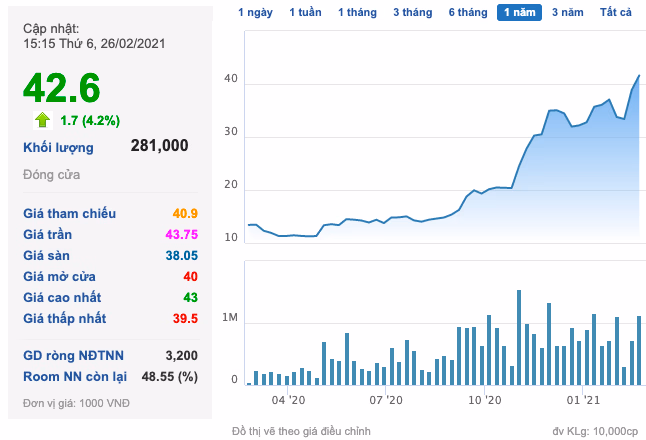Open the 6 tháng chart range
The height and width of the screenshot is (440, 646).
pyautogui.click(x=467, y=12)
